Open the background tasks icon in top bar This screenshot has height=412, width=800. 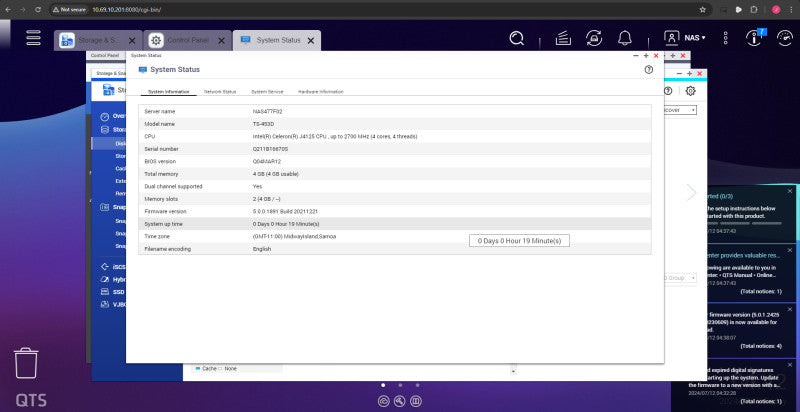pyautogui.click(x=563, y=38)
